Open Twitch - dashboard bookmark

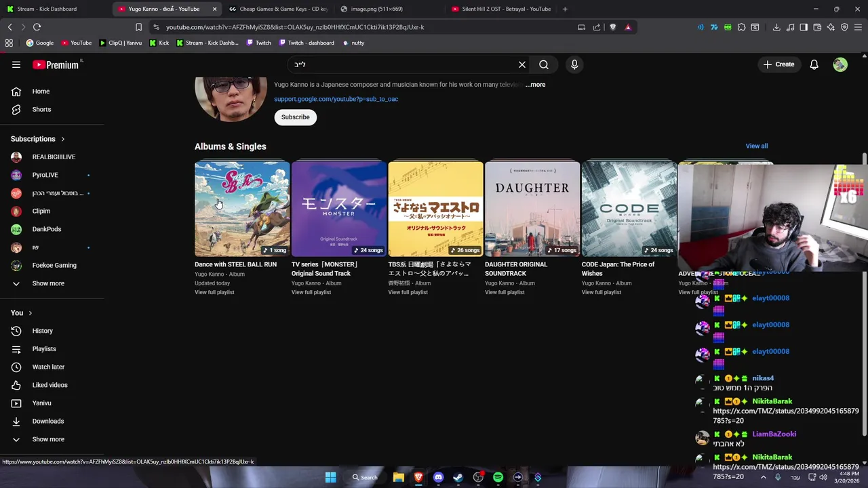coord(306,43)
